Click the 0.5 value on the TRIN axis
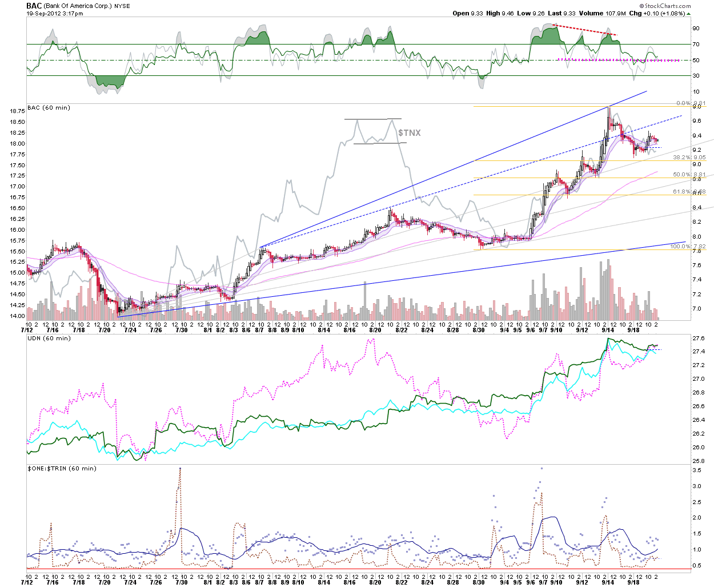The width and height of the screenshot is (714, 588). [697, 566]
